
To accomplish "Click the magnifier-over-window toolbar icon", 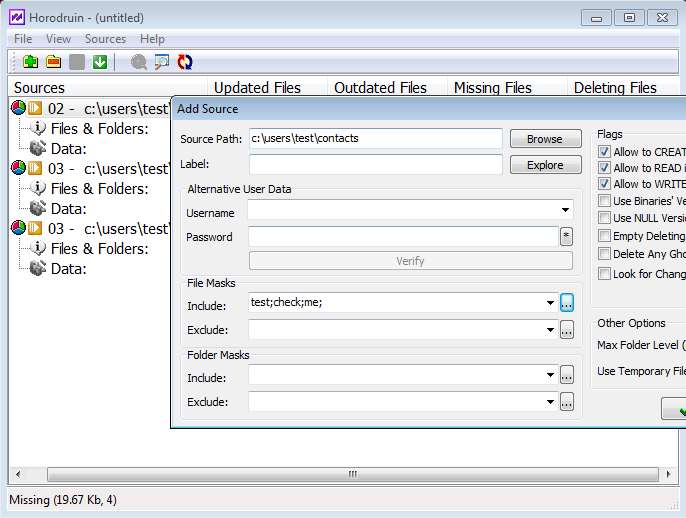I will [162, 62].
